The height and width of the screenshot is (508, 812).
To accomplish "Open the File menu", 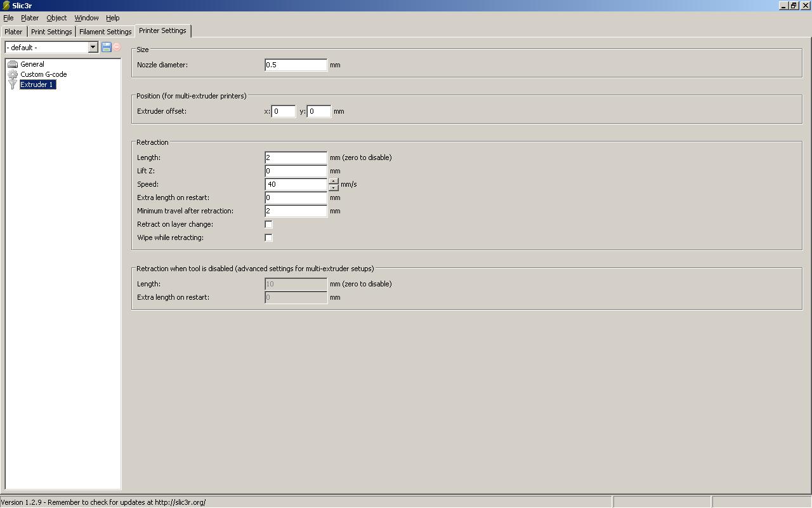I will click(x=8, y=18).
